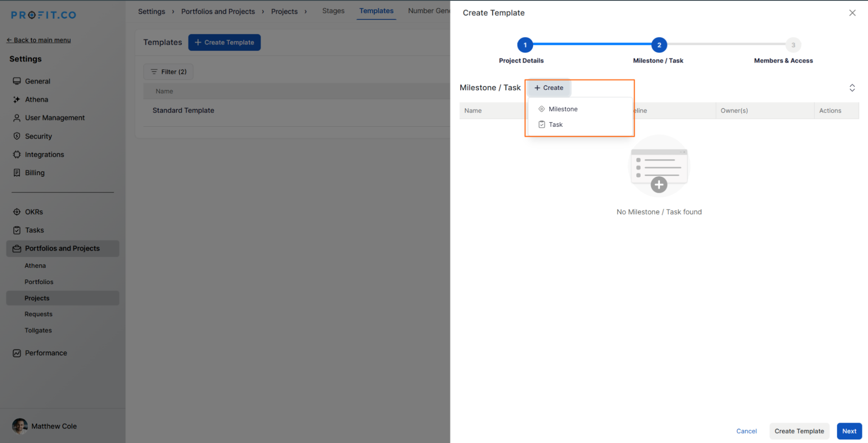Click the Performance chart icon
The image size is (868, 443).
17,353
